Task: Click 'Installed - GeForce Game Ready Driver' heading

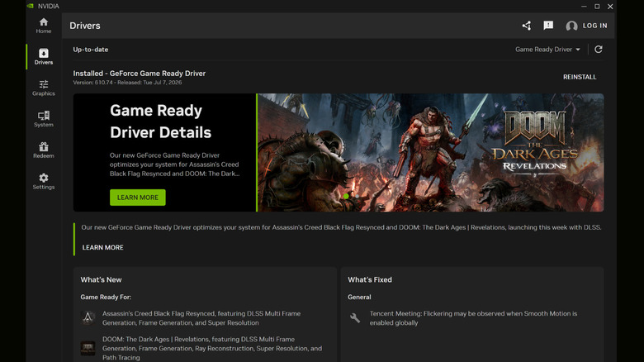Action: point(140,74)
